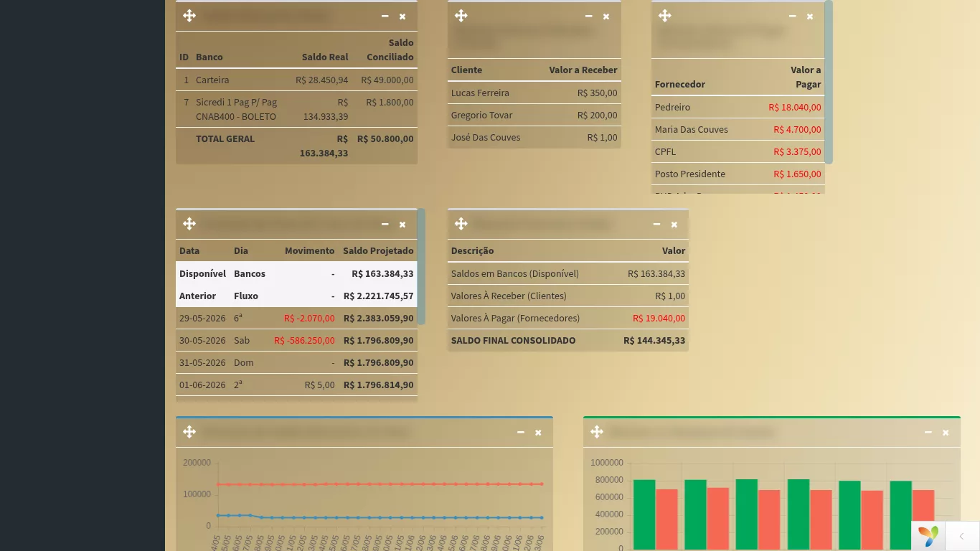Click Saldos em Bancos (Disponível) row
The width and height of the screenshot is (980, 551).
(x=567, y=273)
